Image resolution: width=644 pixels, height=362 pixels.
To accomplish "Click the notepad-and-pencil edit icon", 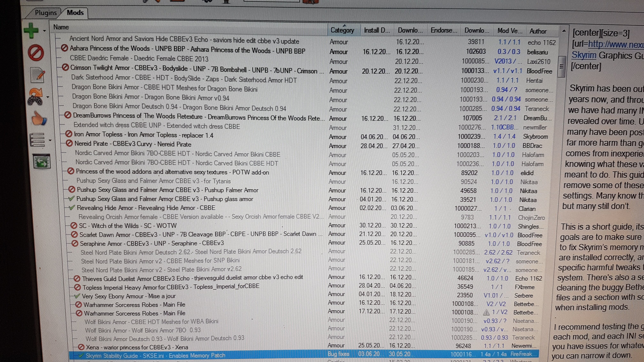I will pos(38,75).
